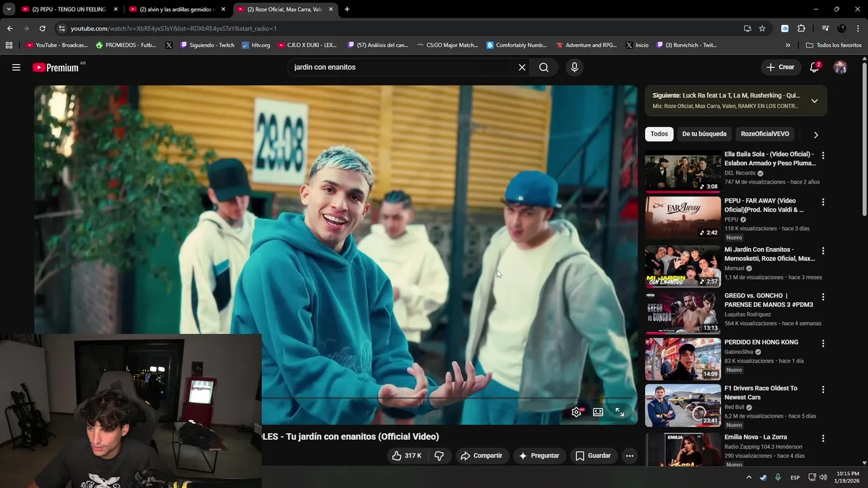Like the video with 317 K likes
The image size is (868, 488).
point(407,455)
